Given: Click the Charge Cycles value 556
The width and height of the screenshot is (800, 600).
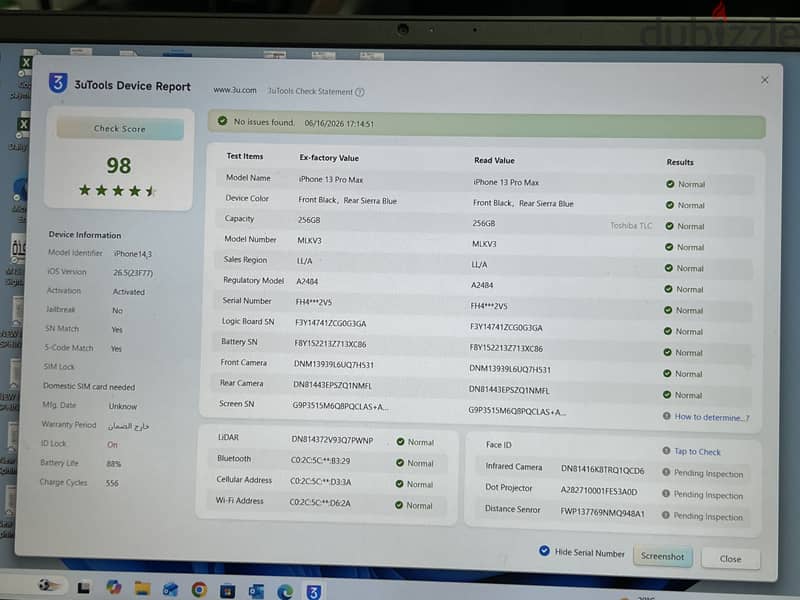Looking at the screenshot, I should [112, 483].
